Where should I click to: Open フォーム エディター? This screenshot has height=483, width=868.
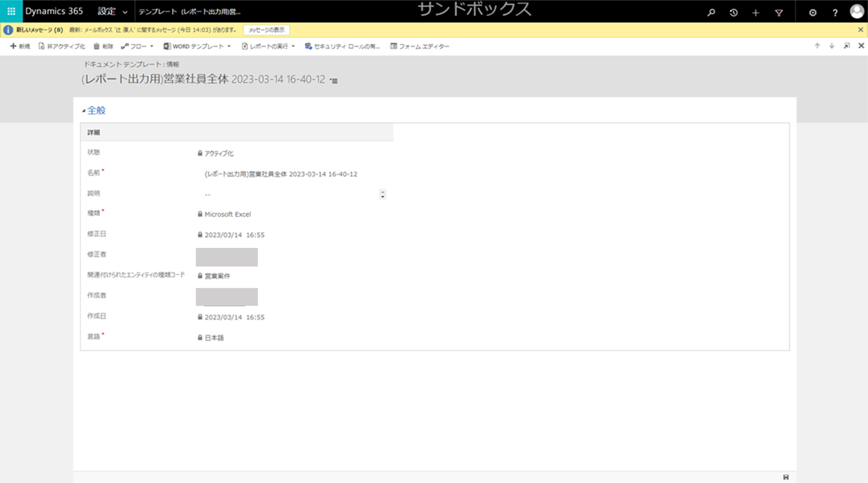[x=420, y=46]
